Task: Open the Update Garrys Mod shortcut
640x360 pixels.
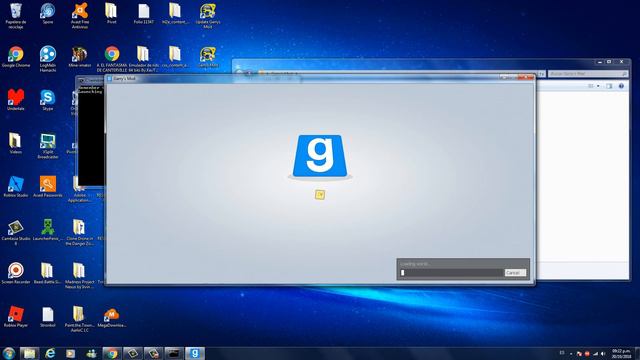Action: (208, 16)
